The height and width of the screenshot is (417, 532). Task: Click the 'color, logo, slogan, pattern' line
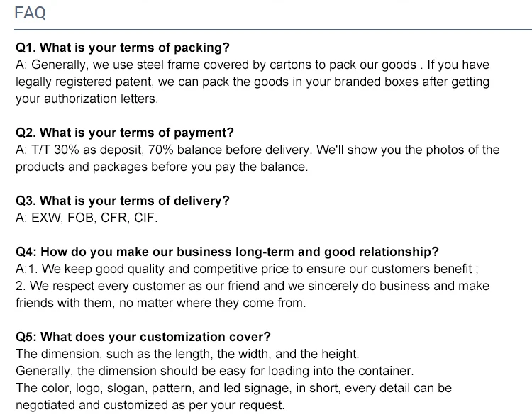coord(234,388)
